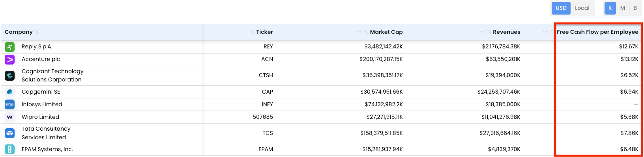Screen dimensions: 644x157
Task: Click the Wipro logo icon
Action: (9, 117)
